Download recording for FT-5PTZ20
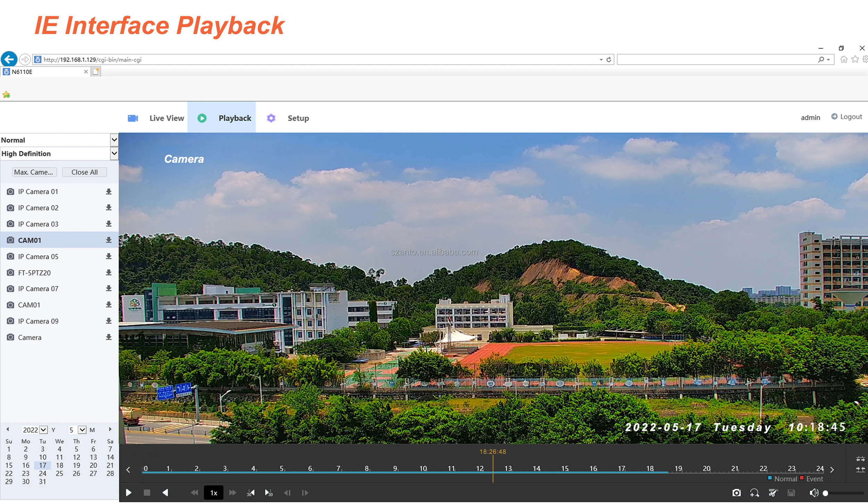The height and width of the screenshot is (503, 868). tap(109, 272)
